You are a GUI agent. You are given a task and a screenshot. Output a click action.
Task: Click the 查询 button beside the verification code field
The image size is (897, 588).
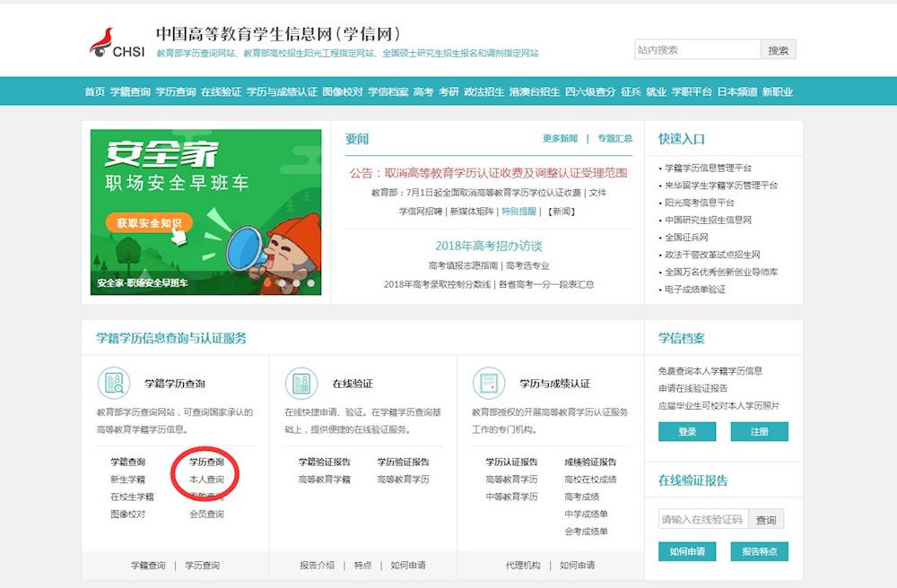pyautogui.click(x=766, y=519)
